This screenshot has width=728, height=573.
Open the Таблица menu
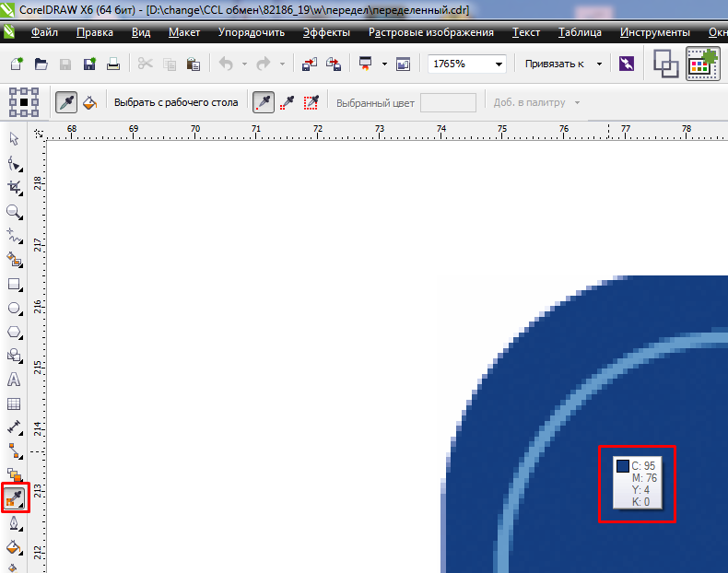pyautogui.click(x=580, y=32)
